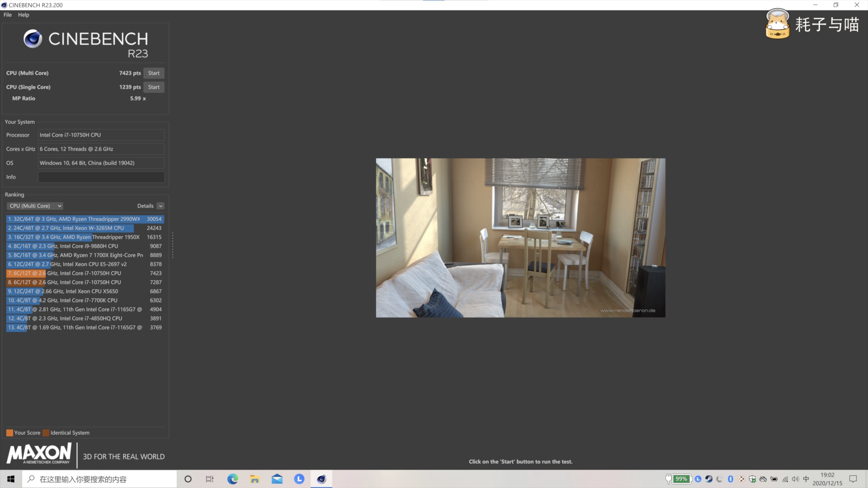Viewport: 868px width, 488px height.
Task: Open Windows Security shield tray icon
Action: tap(752, 479)
